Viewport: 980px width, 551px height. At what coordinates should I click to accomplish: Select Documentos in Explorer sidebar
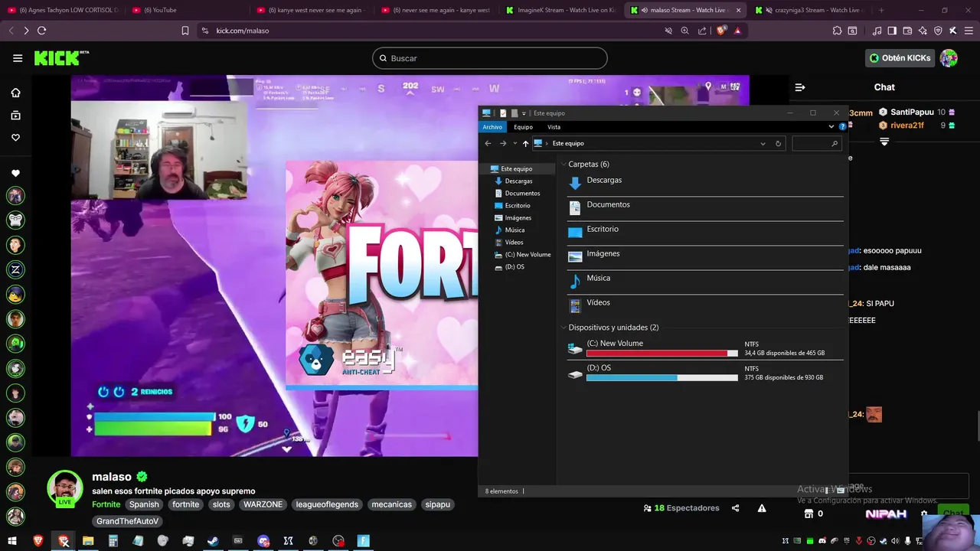522,194
